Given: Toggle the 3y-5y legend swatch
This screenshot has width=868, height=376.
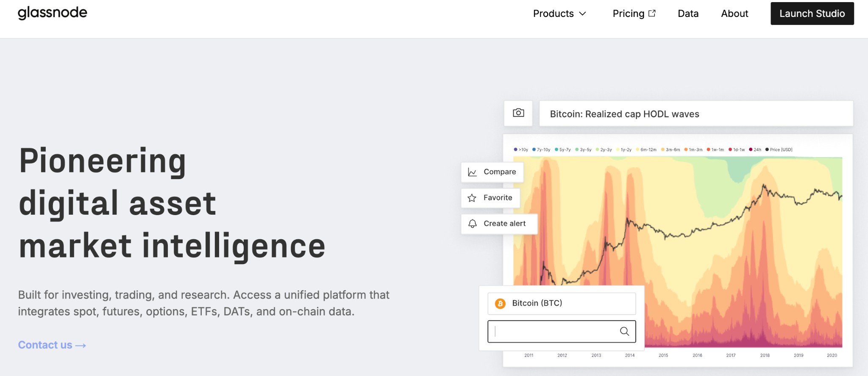Looking at the screenshot, I should tap(577, 149).
